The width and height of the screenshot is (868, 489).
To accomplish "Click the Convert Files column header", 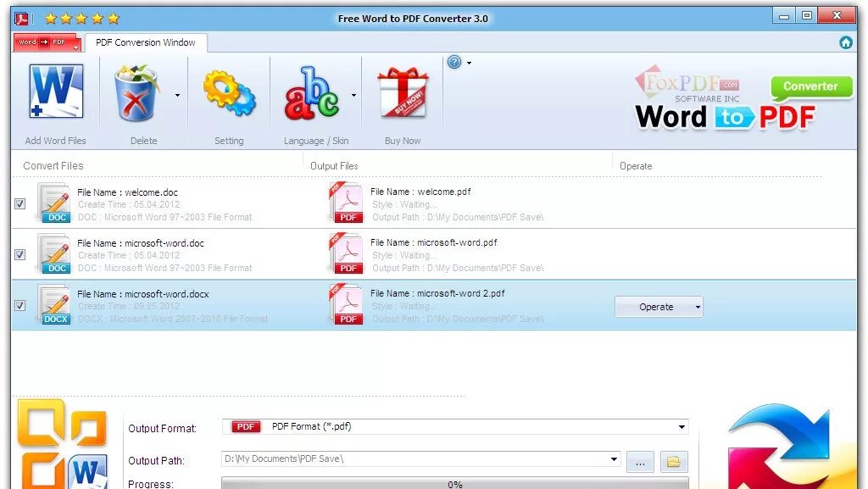I will click(53, 166).
